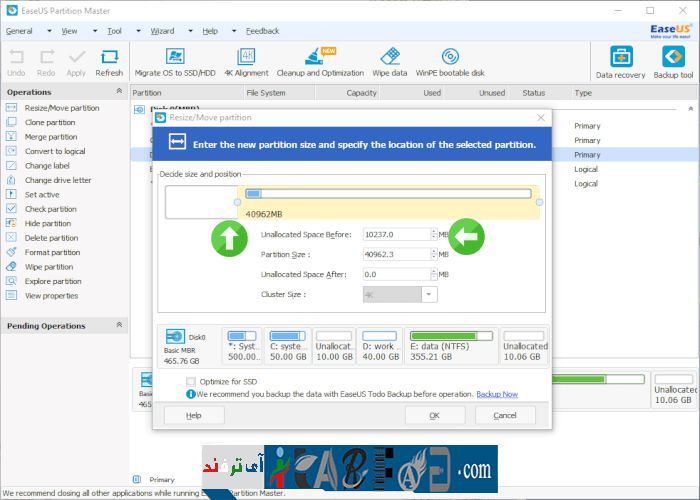The height and width of the screenshot is (500, 700).
Task: Open the Cluster Size dropdown
Action: click(x=429, y=294)
